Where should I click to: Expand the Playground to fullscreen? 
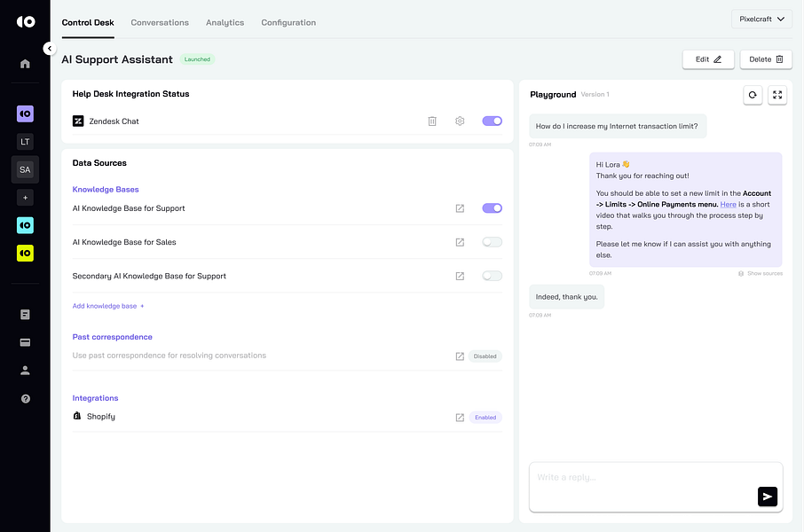(x=777, y=95)
